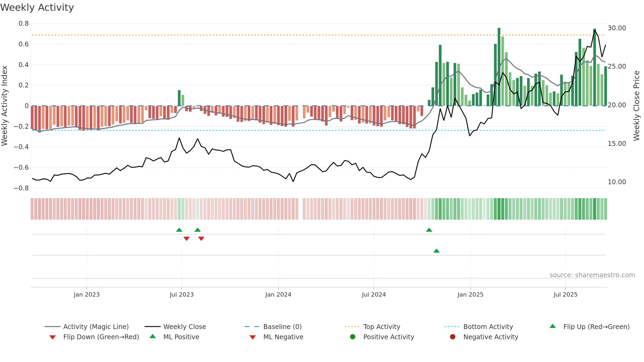Click the −0.8 activity index tick label

[21, 188]
